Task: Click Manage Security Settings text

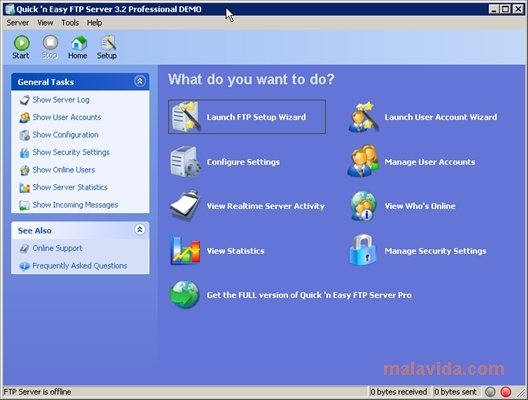Action: point(435,251)
